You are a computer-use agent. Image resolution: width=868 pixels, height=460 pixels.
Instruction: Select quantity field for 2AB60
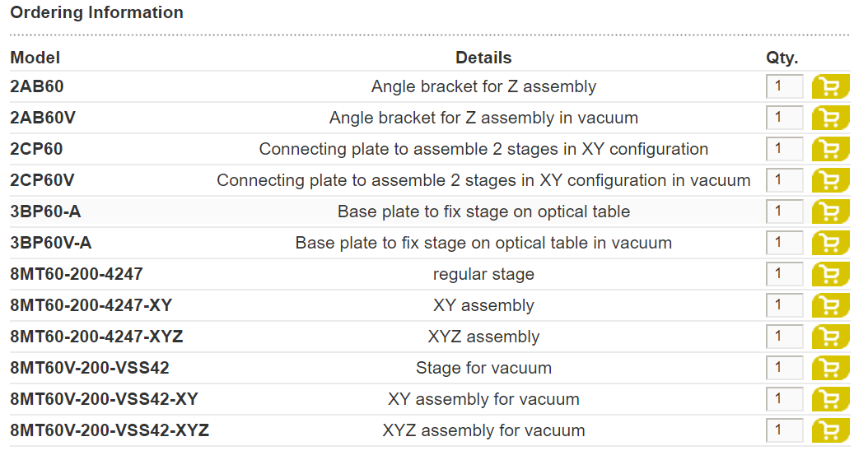(784, 86)
